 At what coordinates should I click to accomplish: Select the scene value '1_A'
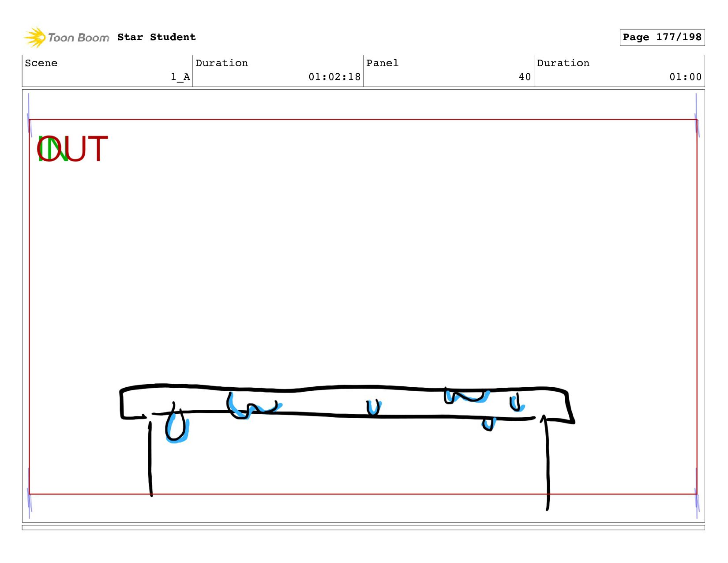pyautogui.click(x=180, y=77)
